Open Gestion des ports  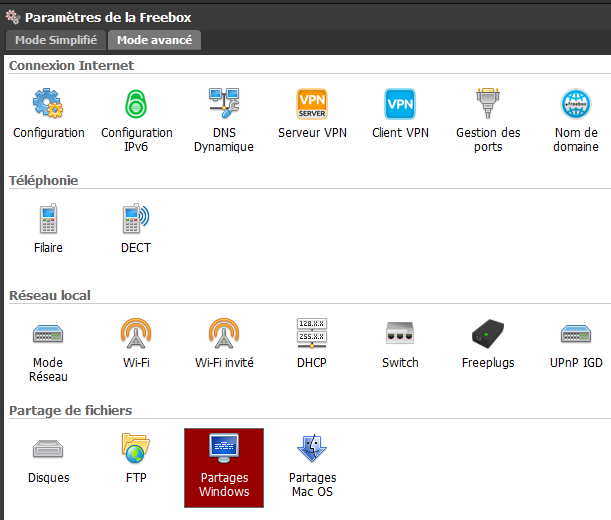pyautogui.click(x=488, y=105)
